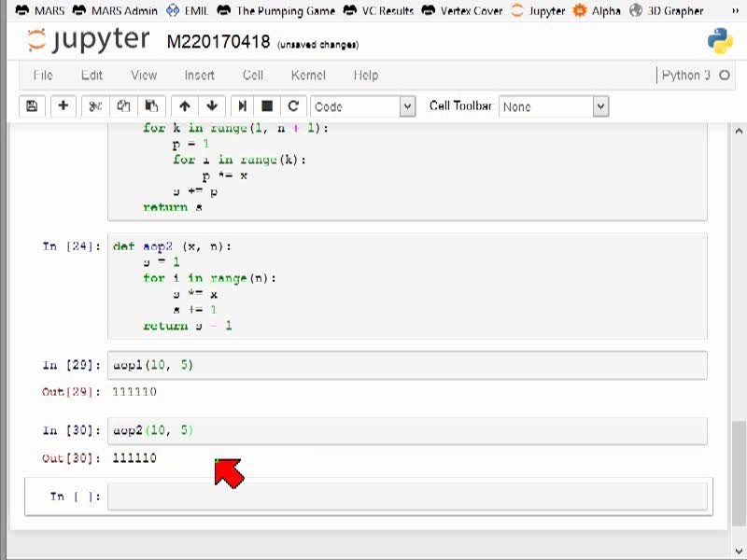This screenshot has height=560, width=747.
Task: Open the Code cell type dropdown
Action: coord(363,106)
